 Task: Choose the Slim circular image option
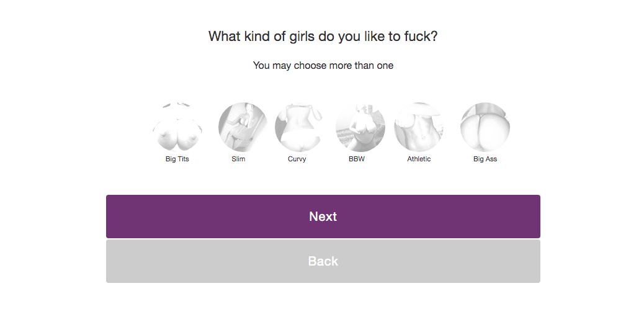[x=243, y=127]
